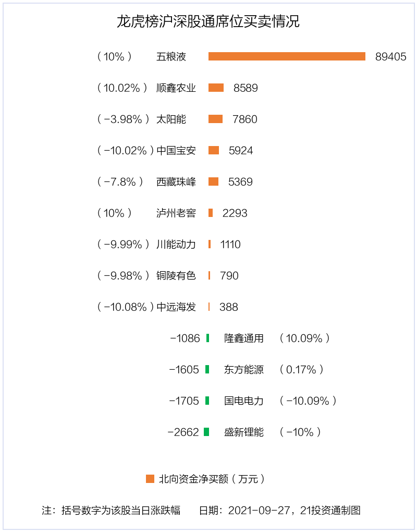
Task: Click the chart title 龙虎榜沪深股通席位买卖情况
Action: (208, 22)
